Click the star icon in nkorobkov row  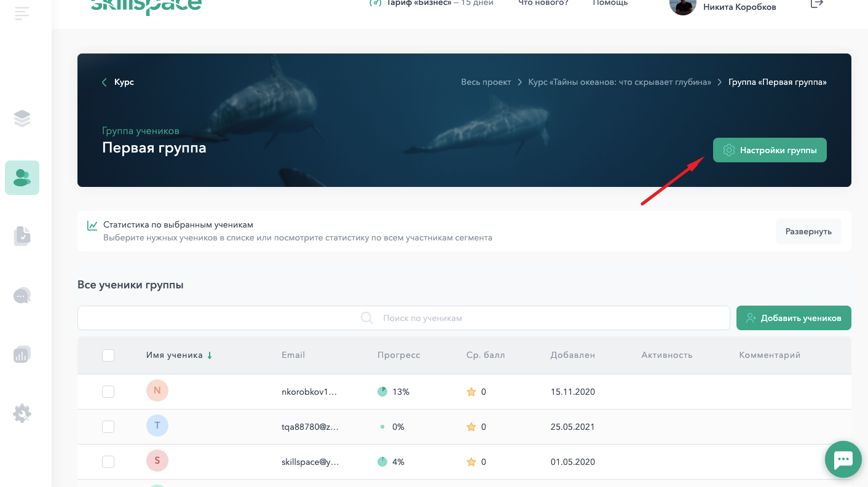471,392
